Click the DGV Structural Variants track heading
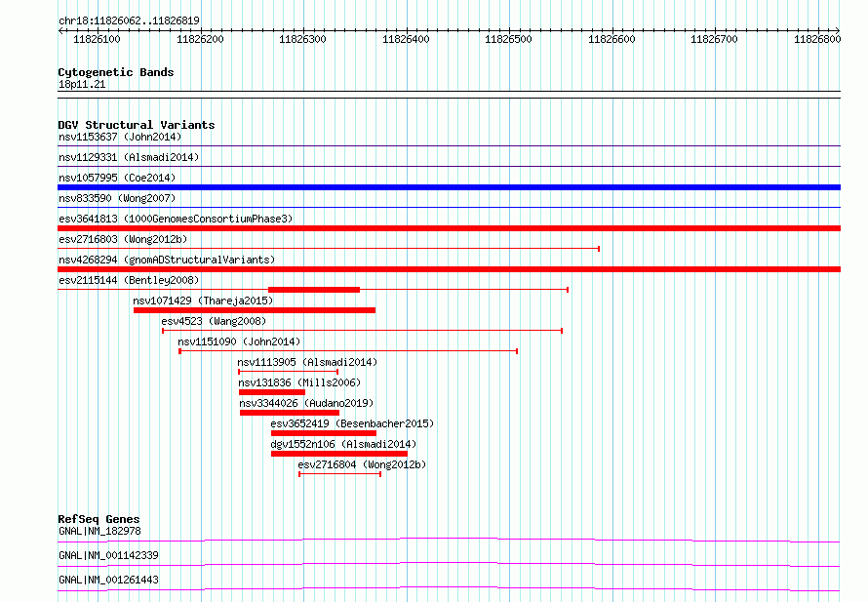The height and width of the screenshot is (602, 868). click(137, 125)
